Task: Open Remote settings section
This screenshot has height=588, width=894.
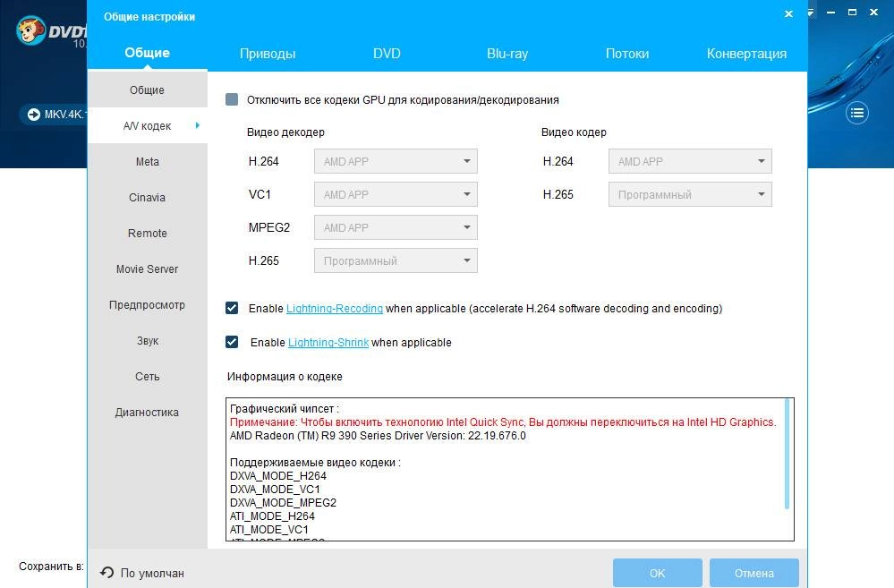Action: 147,234
